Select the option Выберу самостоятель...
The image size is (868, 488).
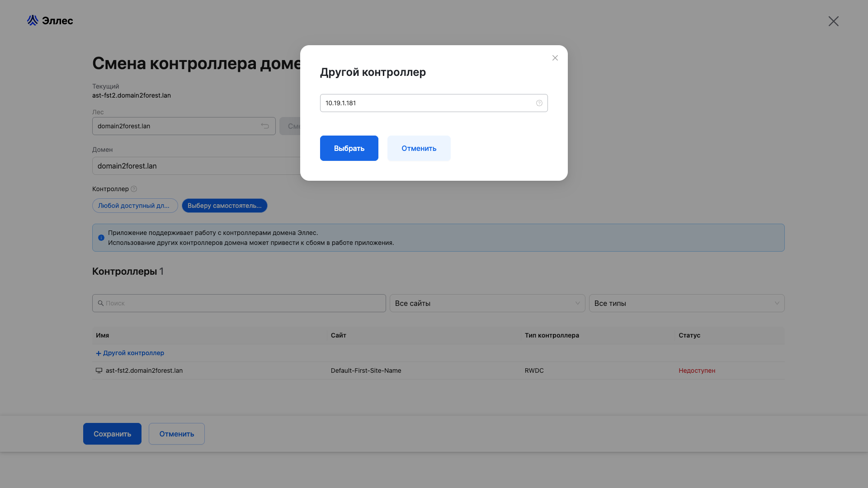click(x=224, y=206)
